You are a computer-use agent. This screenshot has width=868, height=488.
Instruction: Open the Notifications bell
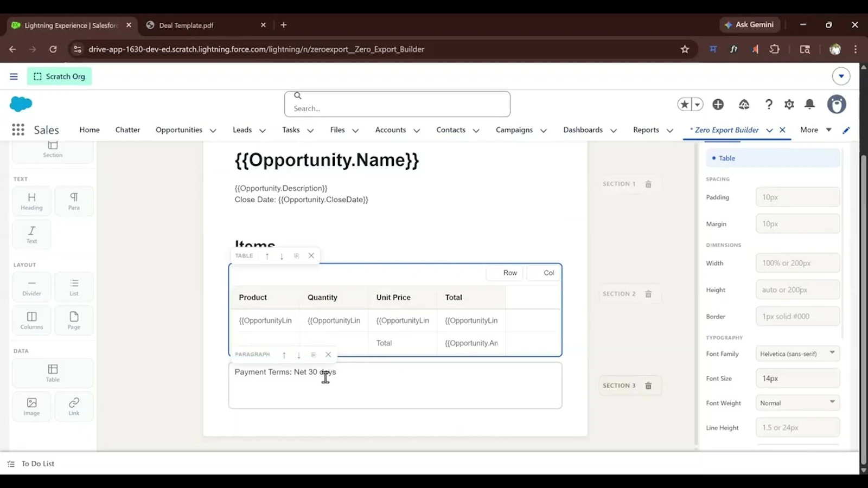pyautogui.click(x=809, y=104)
